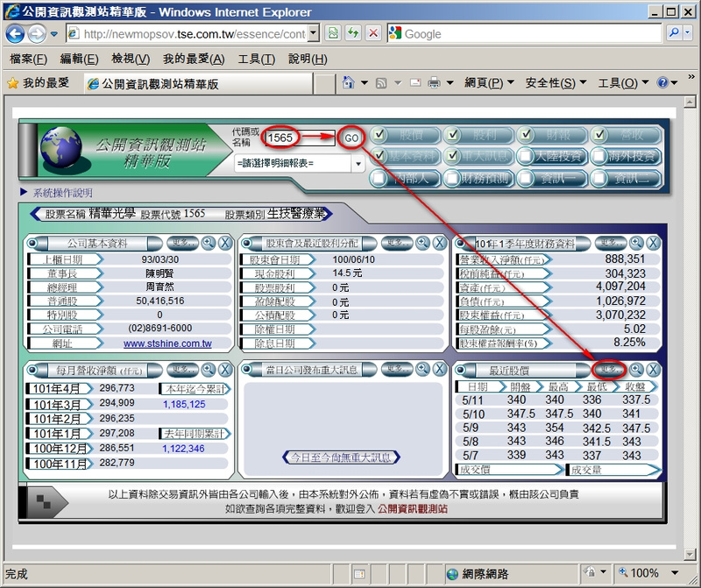Zoom the 公司基本資料 panel magnifier
The height and width of the screenshot is (588, 701).
(x=208, y=244)
